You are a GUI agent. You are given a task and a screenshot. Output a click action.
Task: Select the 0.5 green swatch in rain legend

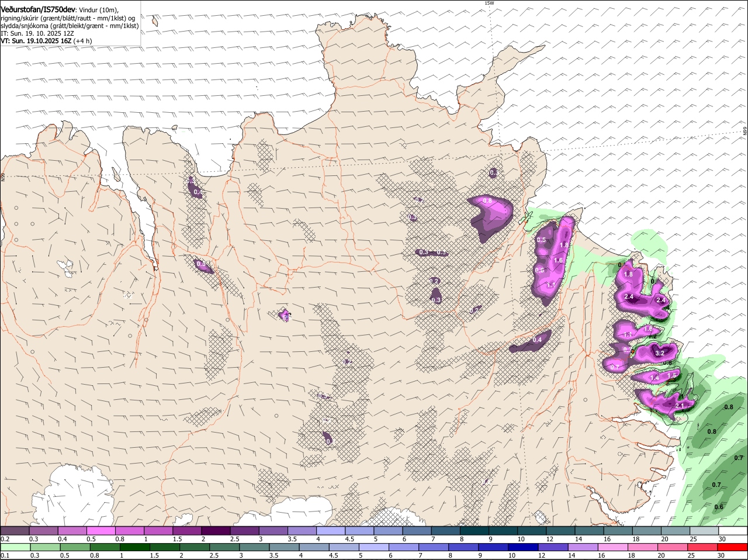[x=75, y=547]
